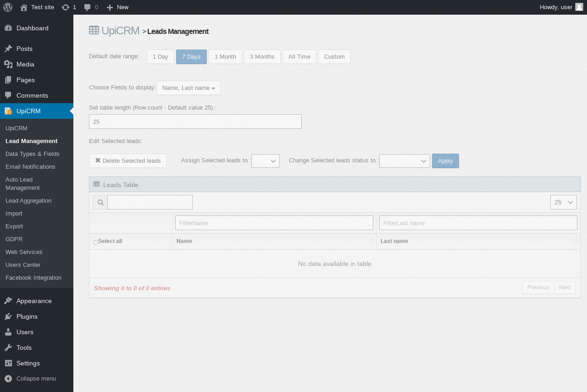
Task: Open Email Notifications submenu item
Action: (30, 167)
